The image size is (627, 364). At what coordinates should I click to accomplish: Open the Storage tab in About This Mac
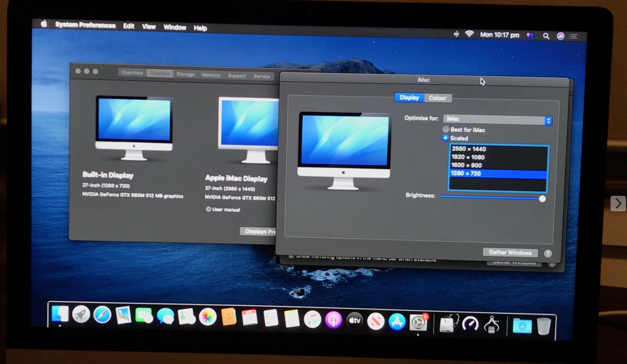[185, 74]
